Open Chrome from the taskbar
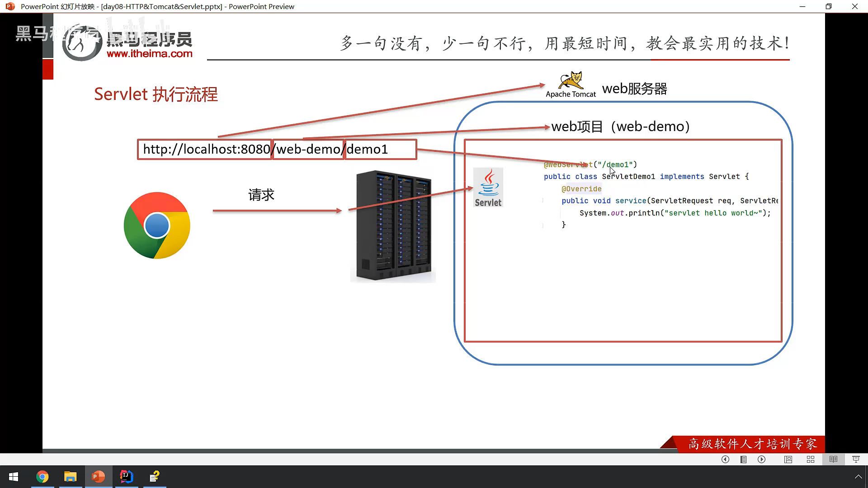The width and height of the screenshot is (868, 488). (42, 477)
